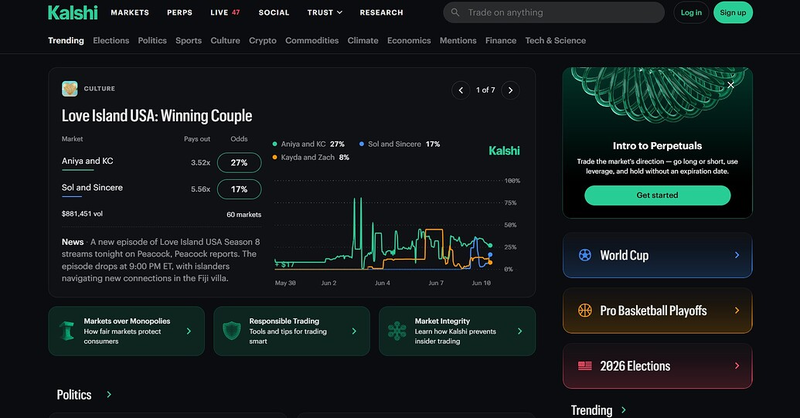Open the Love Island culture thumbnail icon
Screen dimensions: 800x418
[x=69, y=89]
